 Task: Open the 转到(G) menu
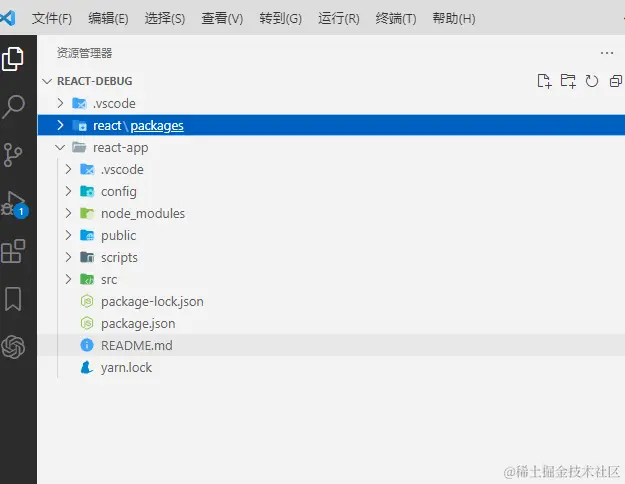[281, 18]
